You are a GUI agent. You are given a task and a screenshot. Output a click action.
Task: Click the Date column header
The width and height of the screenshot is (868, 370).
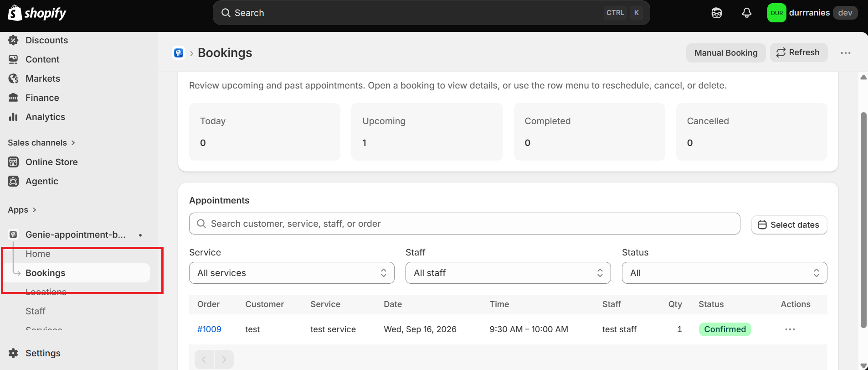coord(393,304)
